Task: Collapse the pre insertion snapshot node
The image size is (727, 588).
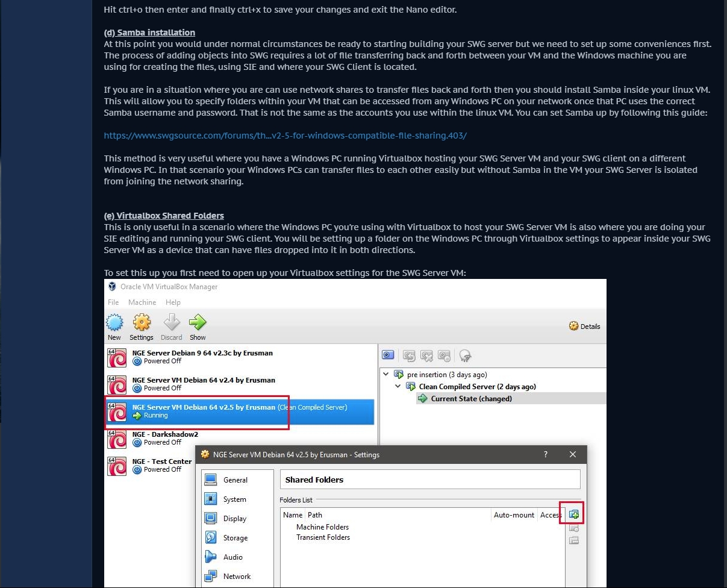Action: 386,374
